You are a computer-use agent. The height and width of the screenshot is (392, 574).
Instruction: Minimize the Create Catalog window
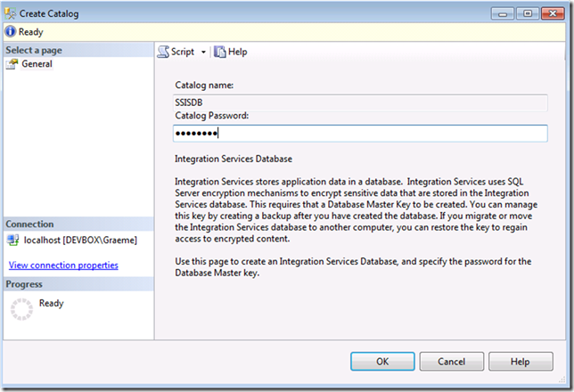coord(503,13)
